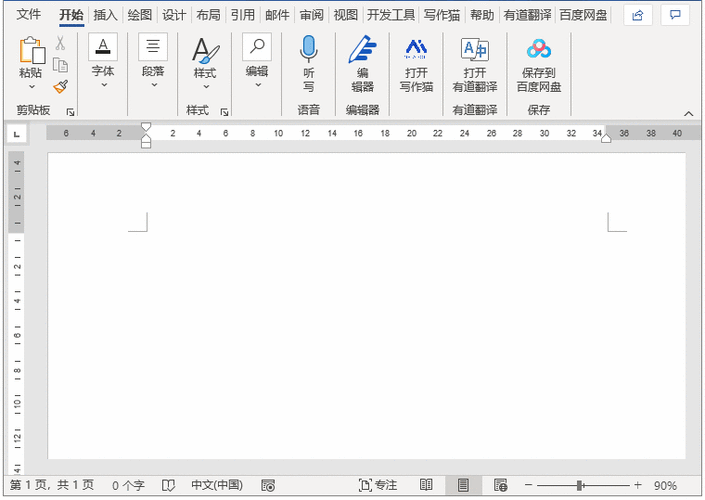Switch to the 插入 tab

point(105,15)
